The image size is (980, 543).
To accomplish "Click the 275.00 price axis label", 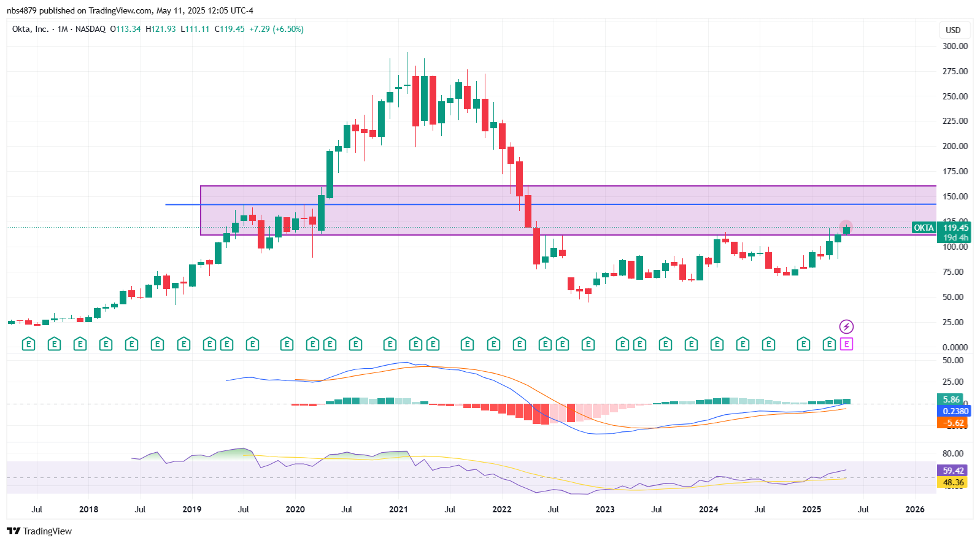I will [955, 71].
